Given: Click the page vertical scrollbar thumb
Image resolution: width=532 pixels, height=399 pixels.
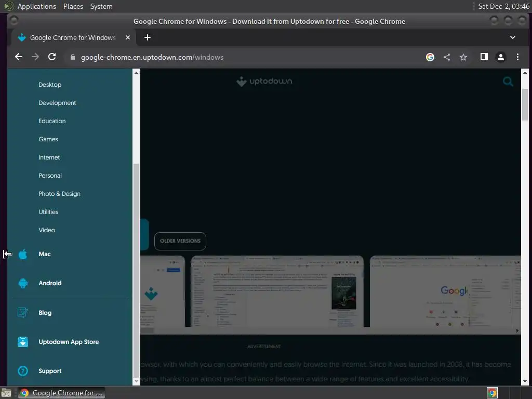Looking at the screenshot, I should [x=525, y=104].
